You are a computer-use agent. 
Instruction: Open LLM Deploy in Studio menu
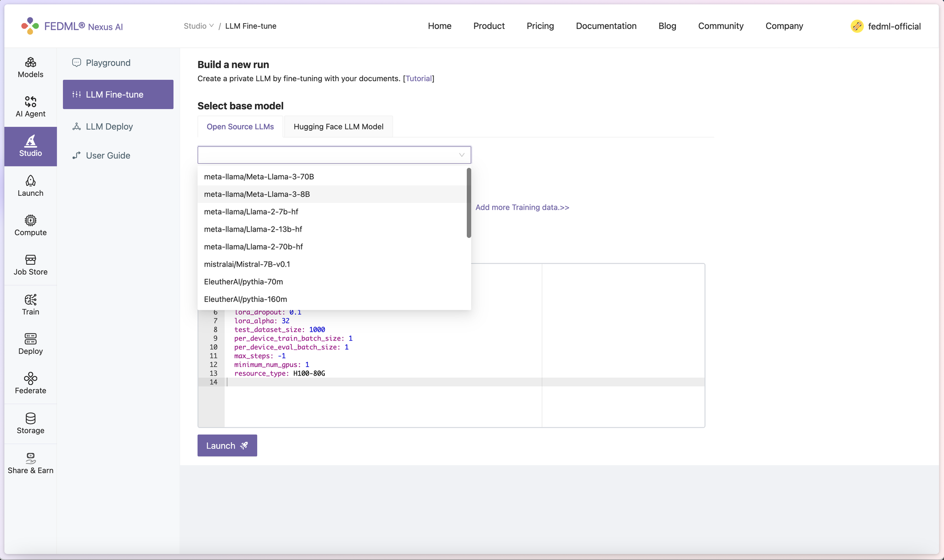point(109,126)
